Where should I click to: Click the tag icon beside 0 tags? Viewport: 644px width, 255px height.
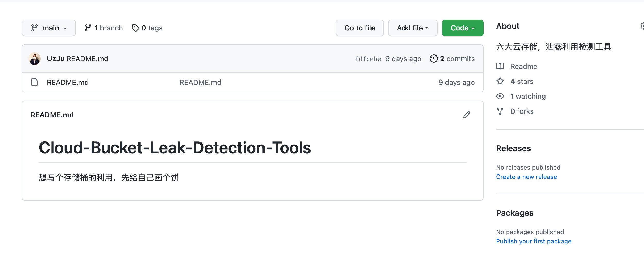click(x=135, y=28)
